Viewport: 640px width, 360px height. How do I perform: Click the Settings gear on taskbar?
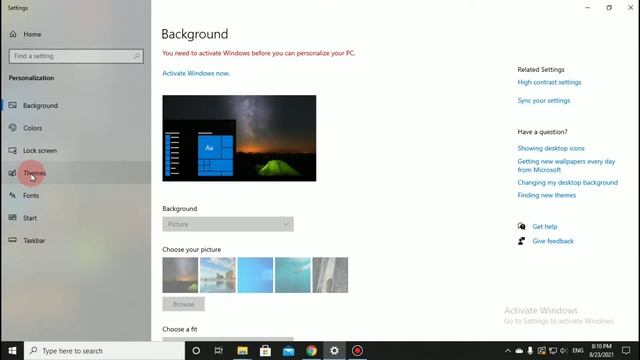pos(334,351)
